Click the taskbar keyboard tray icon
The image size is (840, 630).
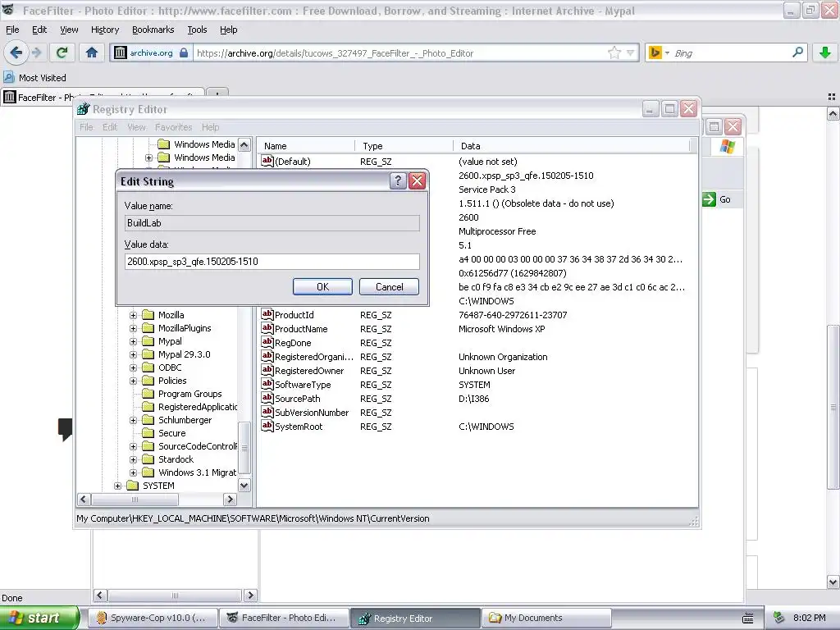(x=748, y=619)
